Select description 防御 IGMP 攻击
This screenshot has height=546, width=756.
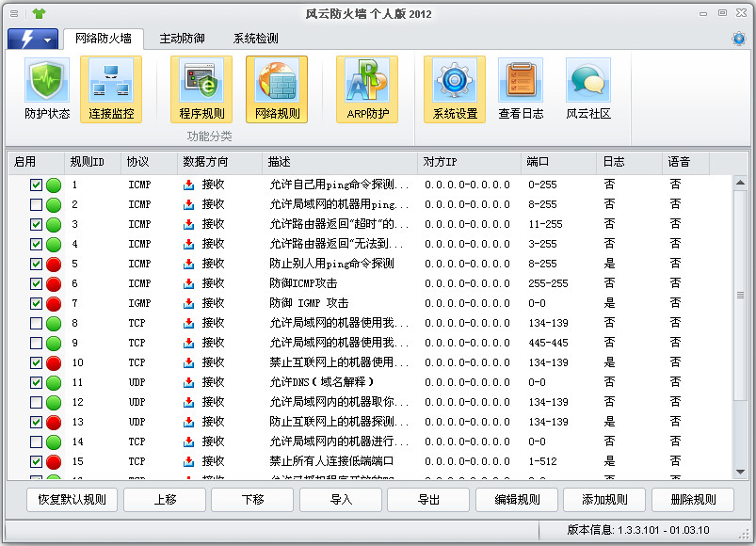(x=309, y=303)
